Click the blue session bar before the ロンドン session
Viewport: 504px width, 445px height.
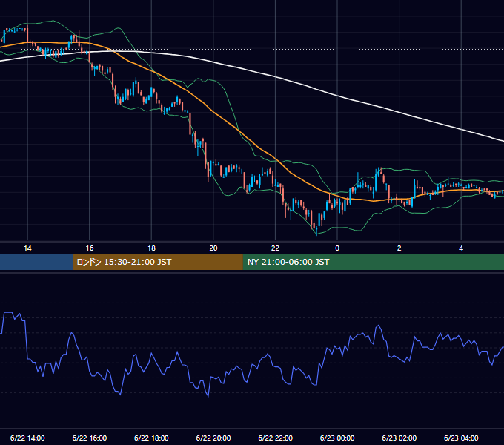(36, 262)
